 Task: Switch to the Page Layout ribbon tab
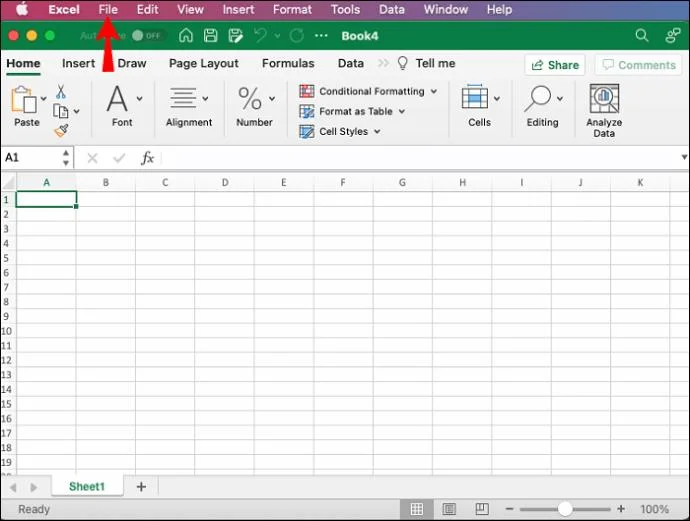[204, 63]
